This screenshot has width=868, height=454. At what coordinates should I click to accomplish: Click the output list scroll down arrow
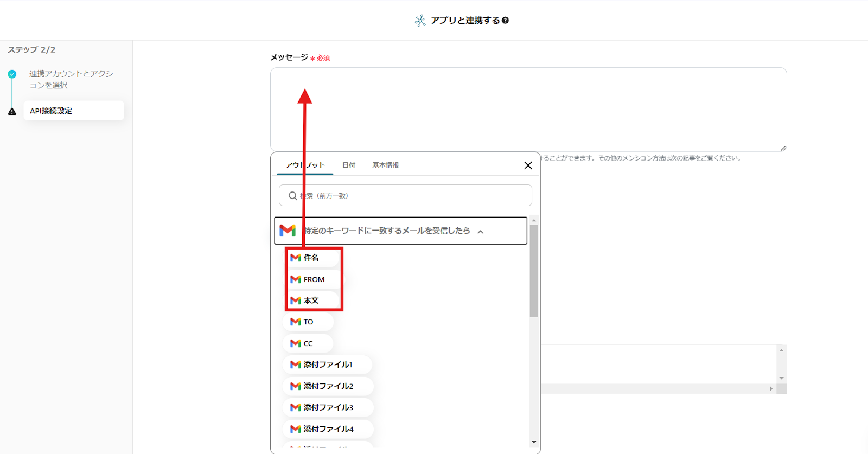[534, 443]
